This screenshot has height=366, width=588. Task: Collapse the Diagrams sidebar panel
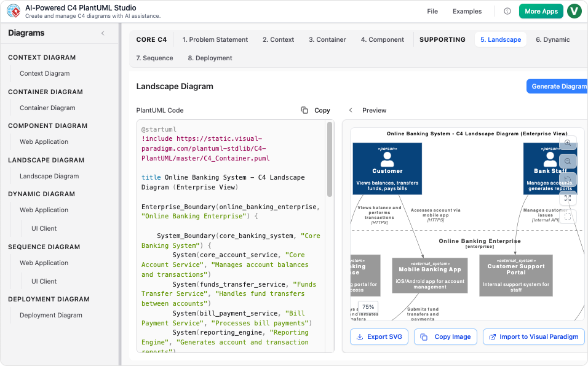(x=103, y=33)
